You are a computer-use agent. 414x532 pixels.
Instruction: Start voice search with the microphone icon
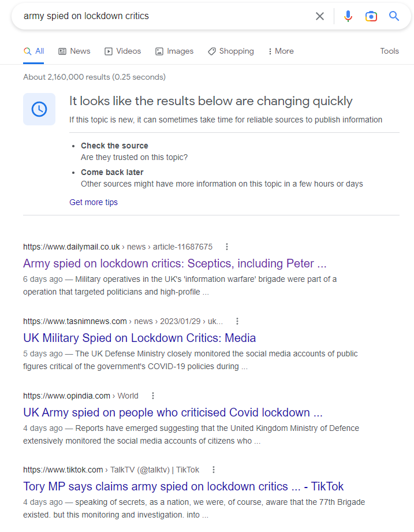348,16
